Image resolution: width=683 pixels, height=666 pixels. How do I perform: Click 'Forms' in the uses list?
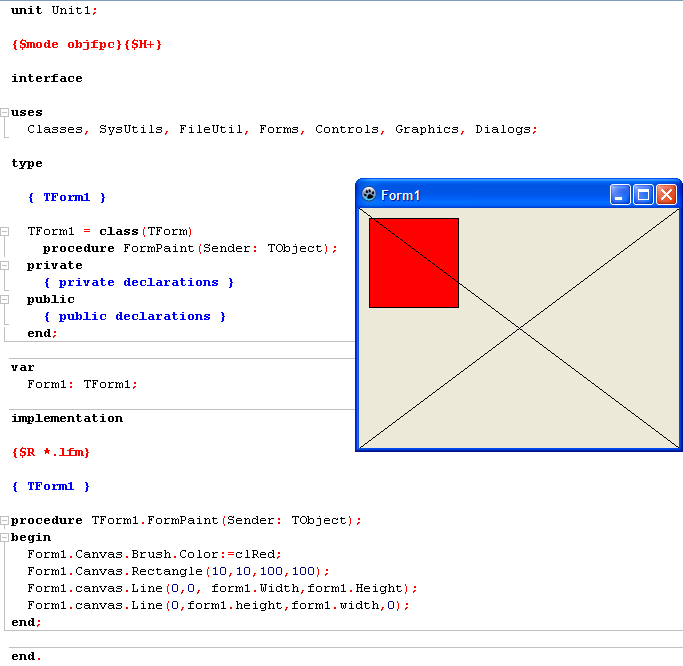(279, 129)
